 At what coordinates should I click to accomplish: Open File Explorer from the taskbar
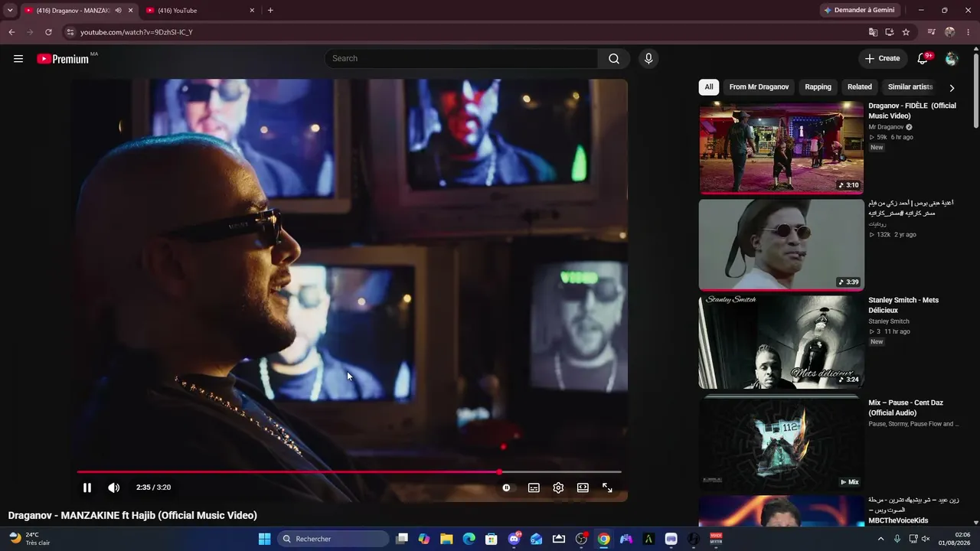click(x=446, y=539)
